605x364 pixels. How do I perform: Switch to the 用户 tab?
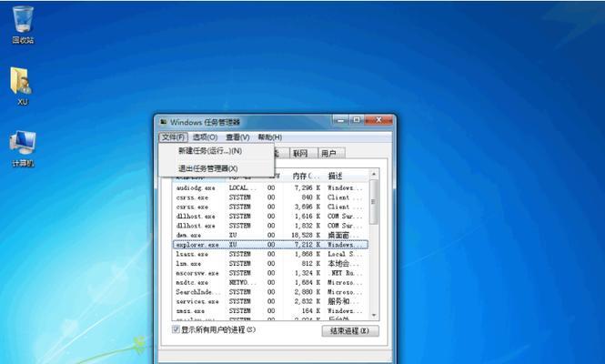tap(331, 153)
